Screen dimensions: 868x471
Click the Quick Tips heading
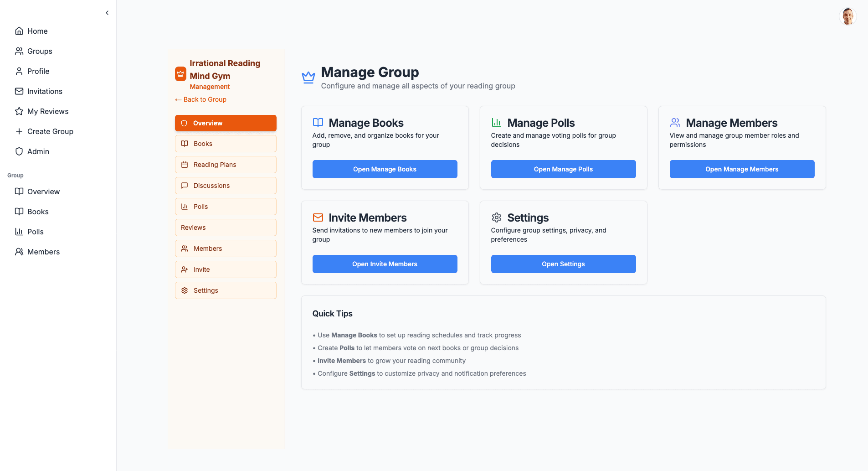pyautogui.click(x=332, y=314)
